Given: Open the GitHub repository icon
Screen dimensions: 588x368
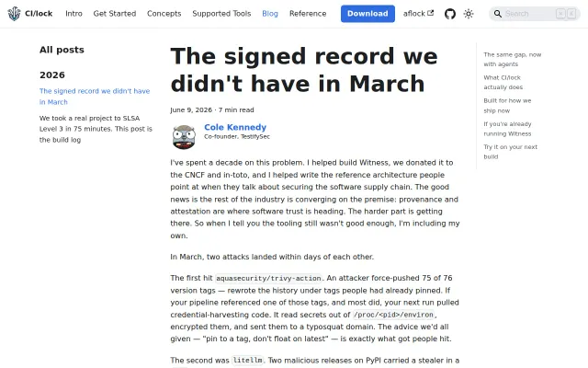Looking at the screenshot, I should point(450,14).
